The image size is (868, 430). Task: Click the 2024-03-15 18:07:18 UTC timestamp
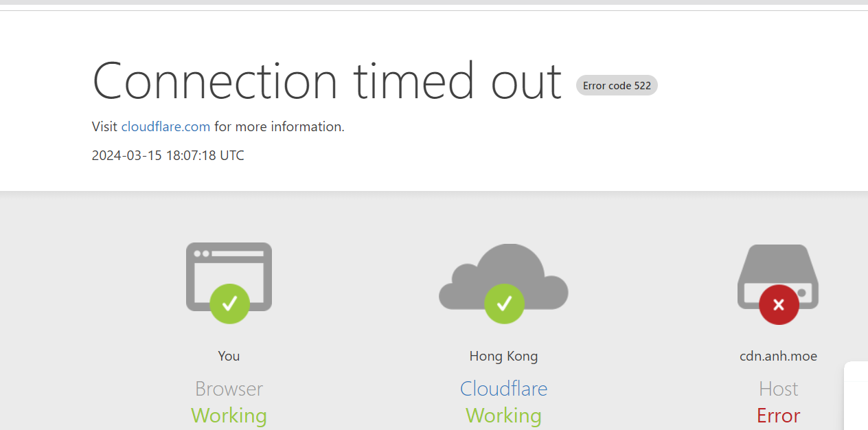168,155
